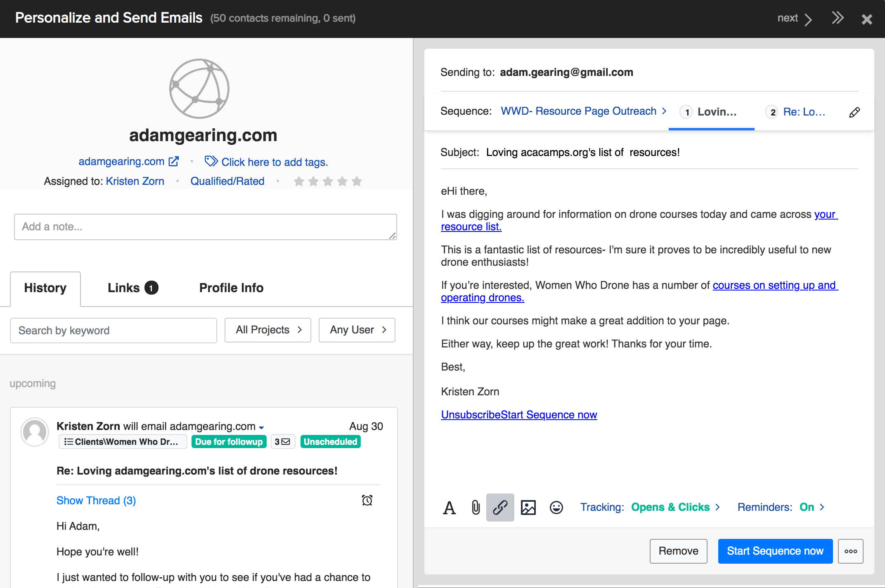Image resolution: width=885 pixels, height=588 pixels.
Task: Click the text formatting 'A' icon
Action: (x=449, y=508)
